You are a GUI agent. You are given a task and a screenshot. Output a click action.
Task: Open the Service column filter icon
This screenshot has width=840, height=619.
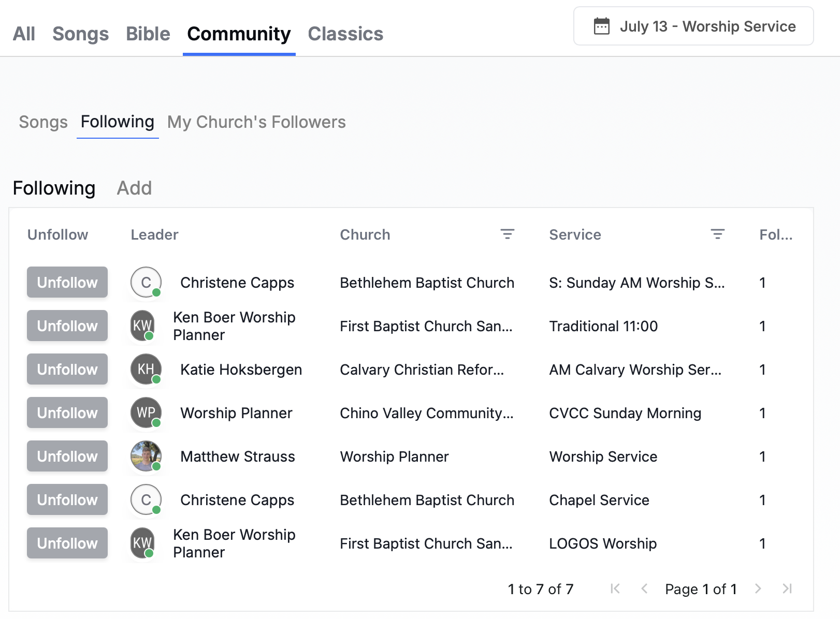point(717,234)
